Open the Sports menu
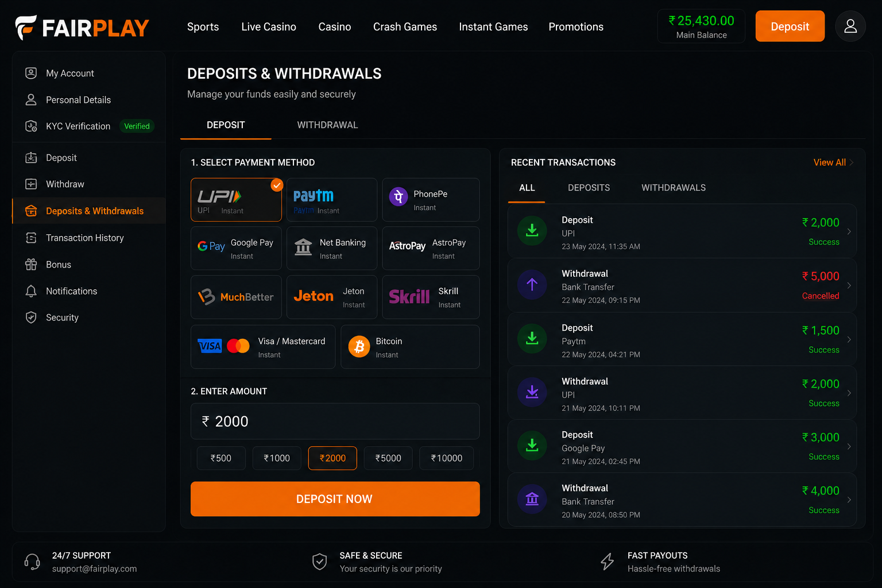Viewport: 882px width, 588px height. point(203,27)
